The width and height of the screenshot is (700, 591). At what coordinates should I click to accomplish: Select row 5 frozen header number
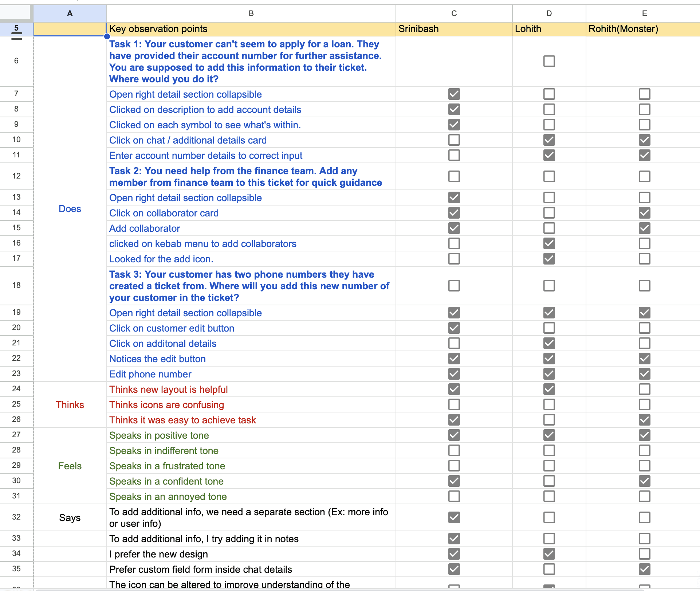pyautogui.click(x=16, y=28)
